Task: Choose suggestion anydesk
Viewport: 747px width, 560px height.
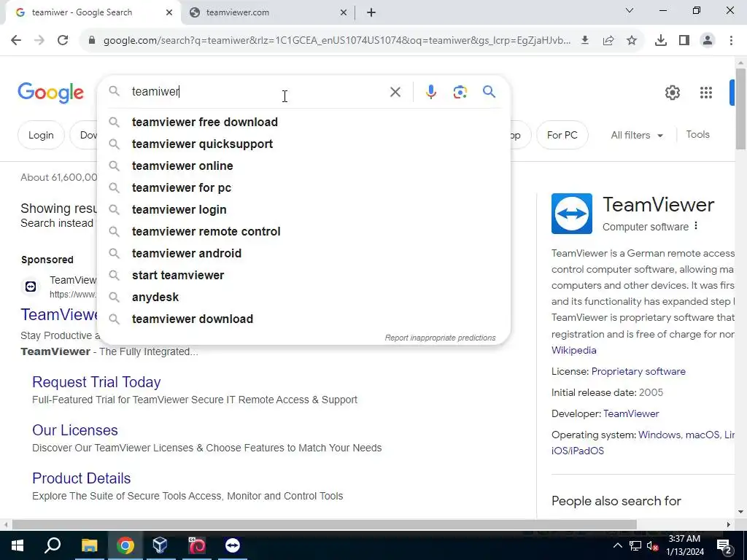Action: click(x=304, y=297)
